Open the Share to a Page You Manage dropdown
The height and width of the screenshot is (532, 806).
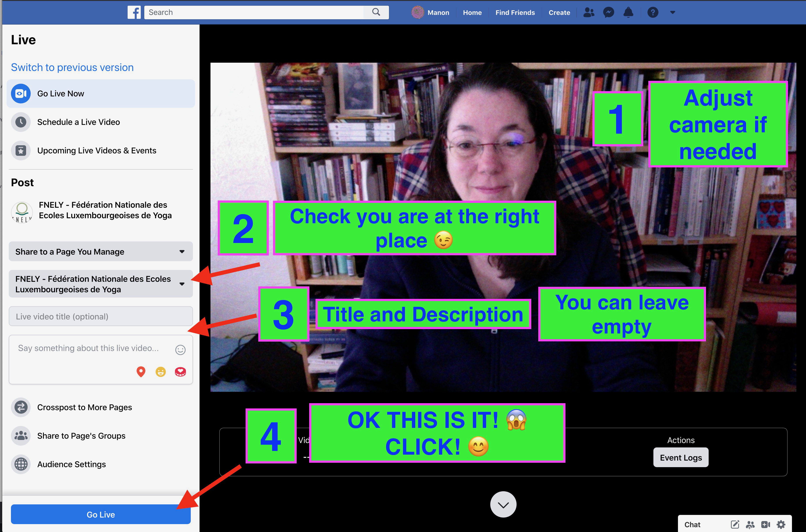[101, 251]
